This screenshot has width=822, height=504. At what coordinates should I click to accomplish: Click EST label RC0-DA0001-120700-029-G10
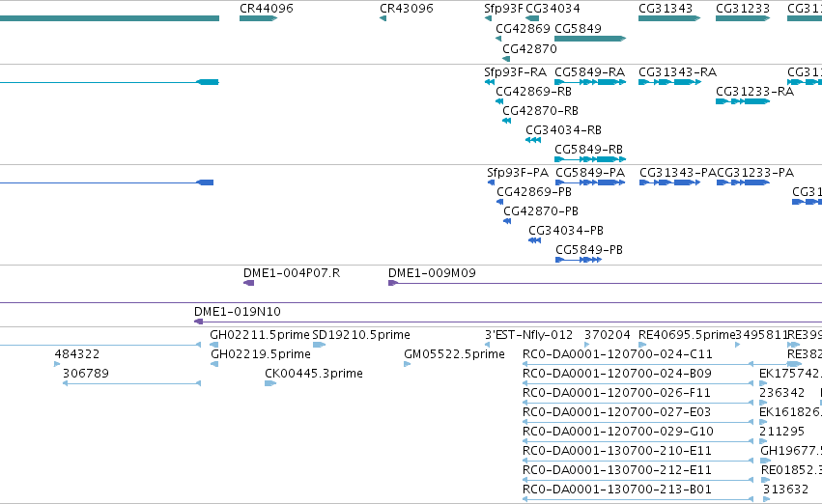(618, 432)
